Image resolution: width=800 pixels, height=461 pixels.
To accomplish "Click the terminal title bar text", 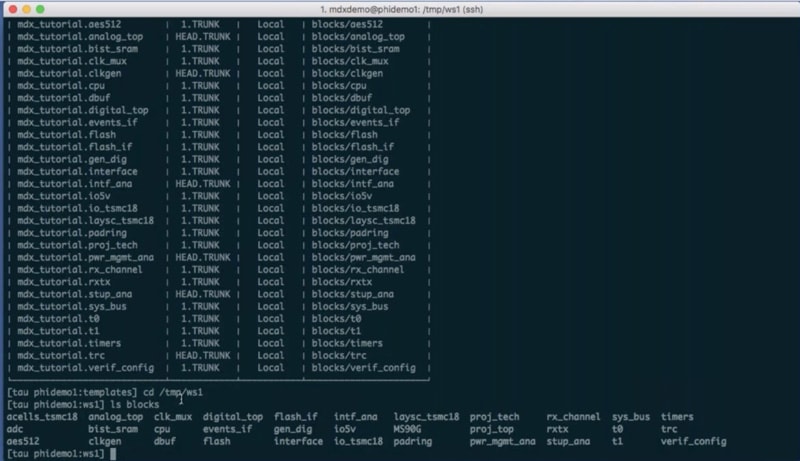I will (x=402, y=9).
